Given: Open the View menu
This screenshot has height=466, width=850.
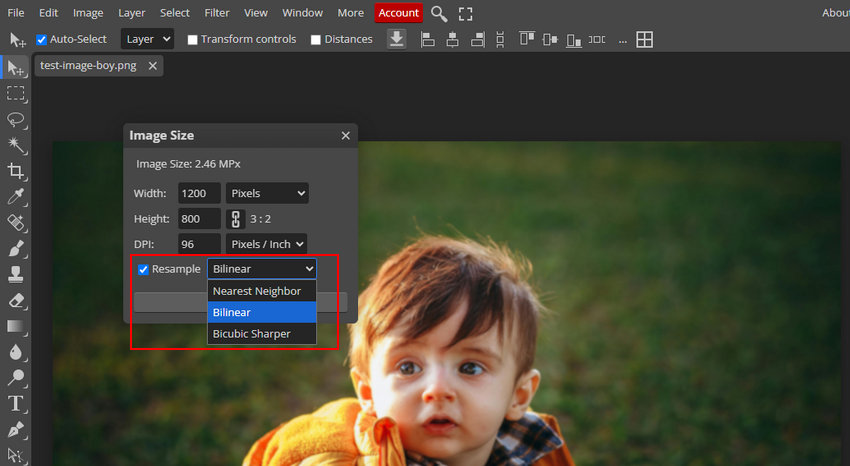Looking at the screenshot, I should (255, 12).
